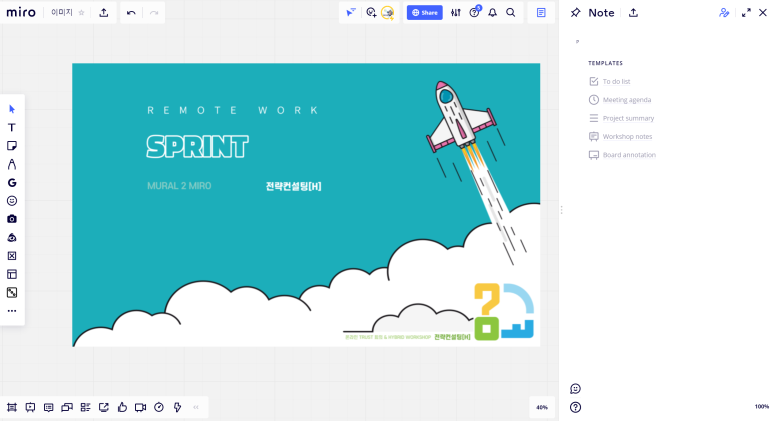
Task: Open the Frames panel icon
Action: pos(12,407)
